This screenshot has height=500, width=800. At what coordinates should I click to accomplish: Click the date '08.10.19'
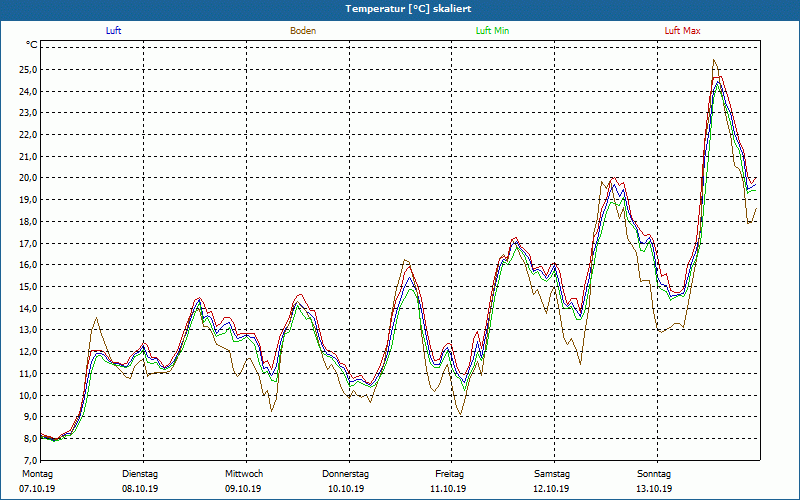click(x=140, y=489)
